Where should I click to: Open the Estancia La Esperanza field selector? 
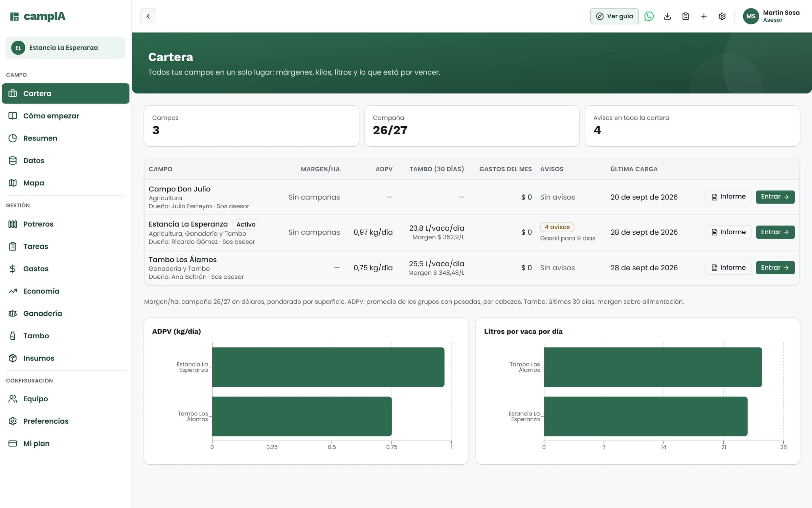66,48
